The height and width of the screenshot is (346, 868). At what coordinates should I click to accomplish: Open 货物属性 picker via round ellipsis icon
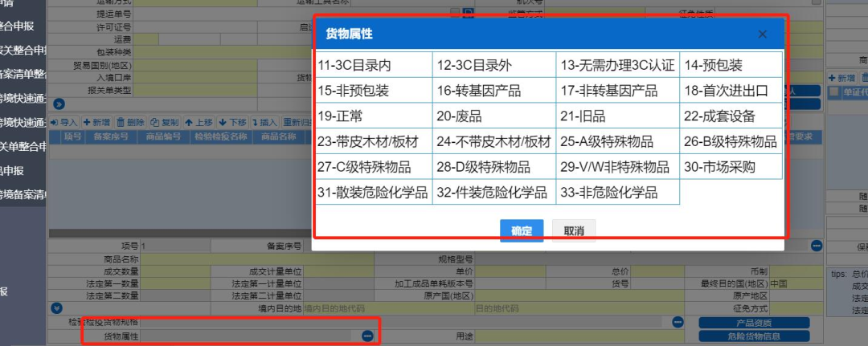tap(367, 336)
